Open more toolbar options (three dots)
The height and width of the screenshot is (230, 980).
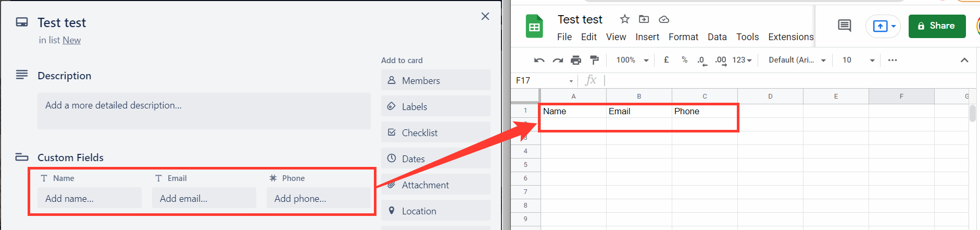point(893,60)
